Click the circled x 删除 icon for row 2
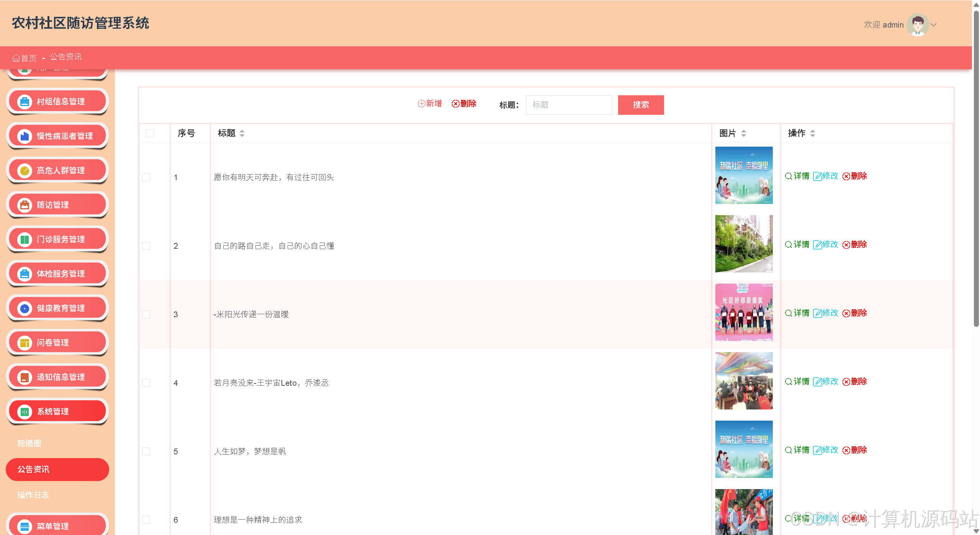The width and height of the screenshot is (980, 535). 846,245
